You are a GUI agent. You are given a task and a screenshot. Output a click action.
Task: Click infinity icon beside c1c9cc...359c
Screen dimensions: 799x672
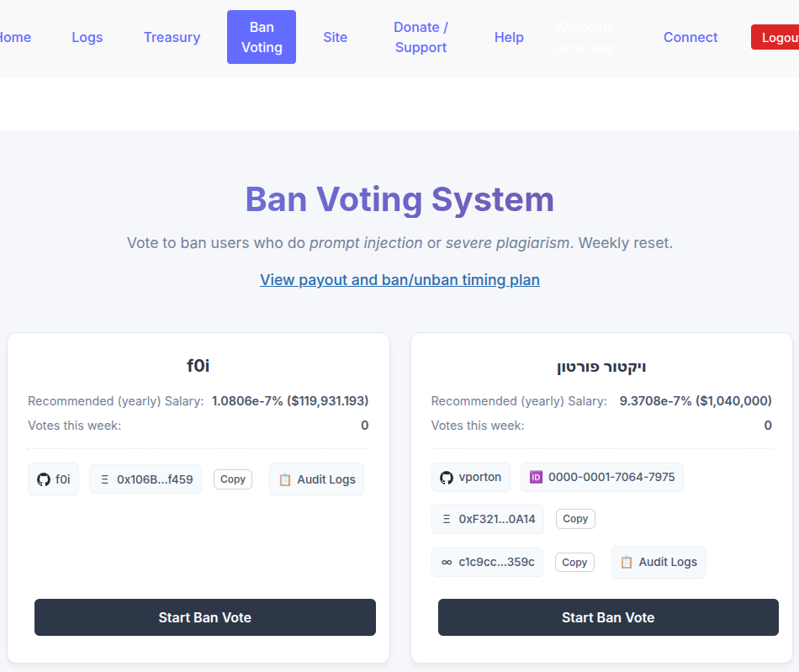click(447, 562)
